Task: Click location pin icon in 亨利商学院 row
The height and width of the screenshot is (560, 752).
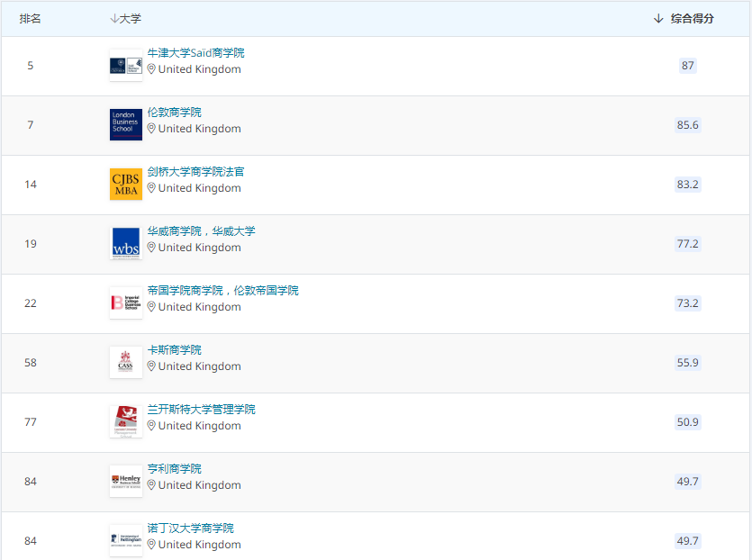Action: pos(151,485)
